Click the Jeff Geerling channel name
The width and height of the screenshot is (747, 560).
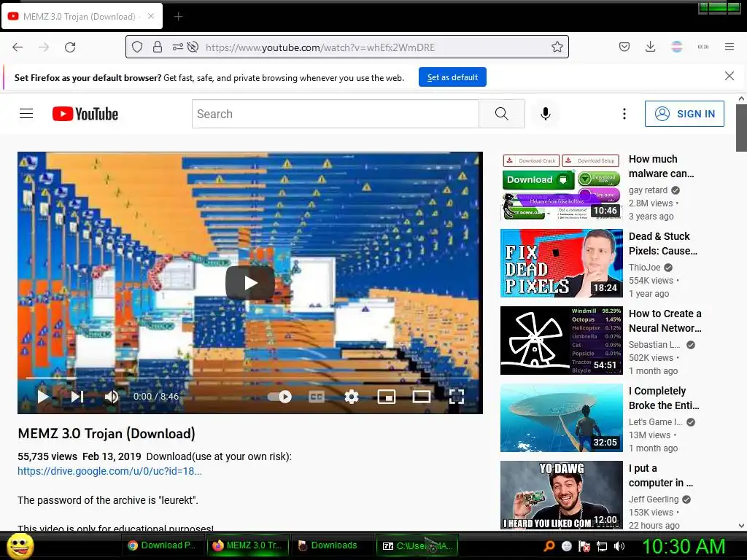coord(654,499)
